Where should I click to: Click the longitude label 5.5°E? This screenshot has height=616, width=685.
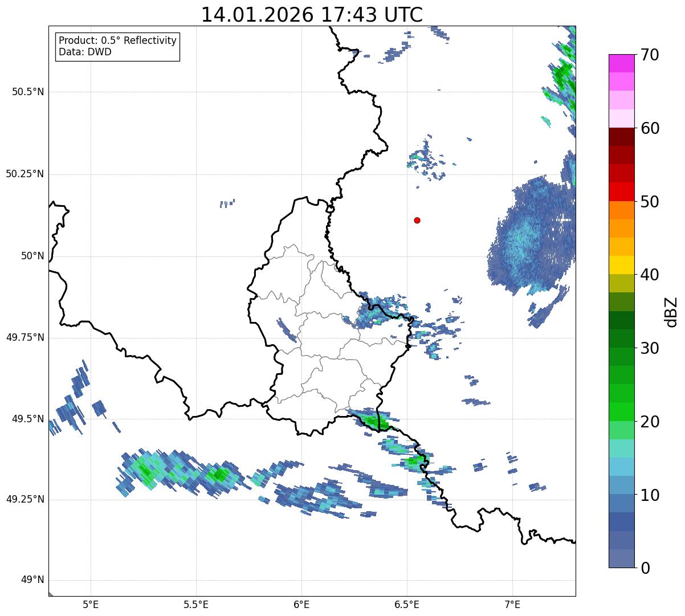(x=196, y=604)
